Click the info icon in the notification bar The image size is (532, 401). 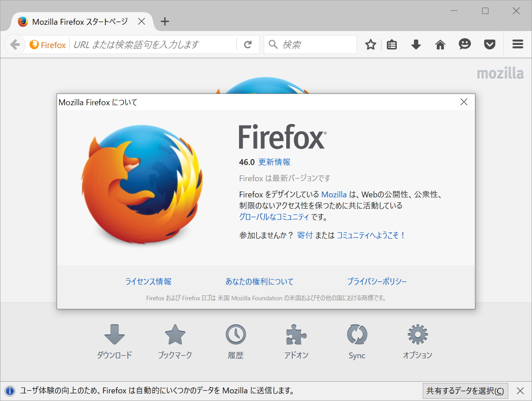[x=9, y=391]
